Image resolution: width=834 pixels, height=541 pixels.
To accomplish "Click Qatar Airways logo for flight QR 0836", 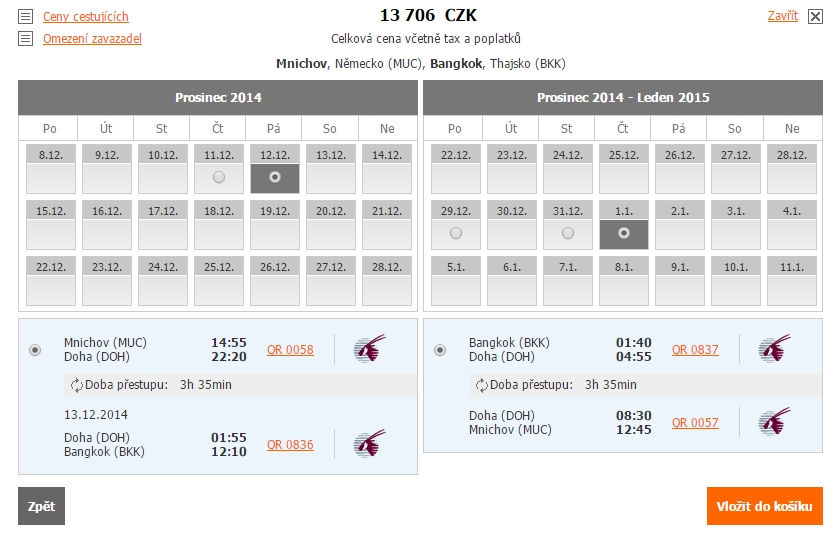I will coord(369,444).
